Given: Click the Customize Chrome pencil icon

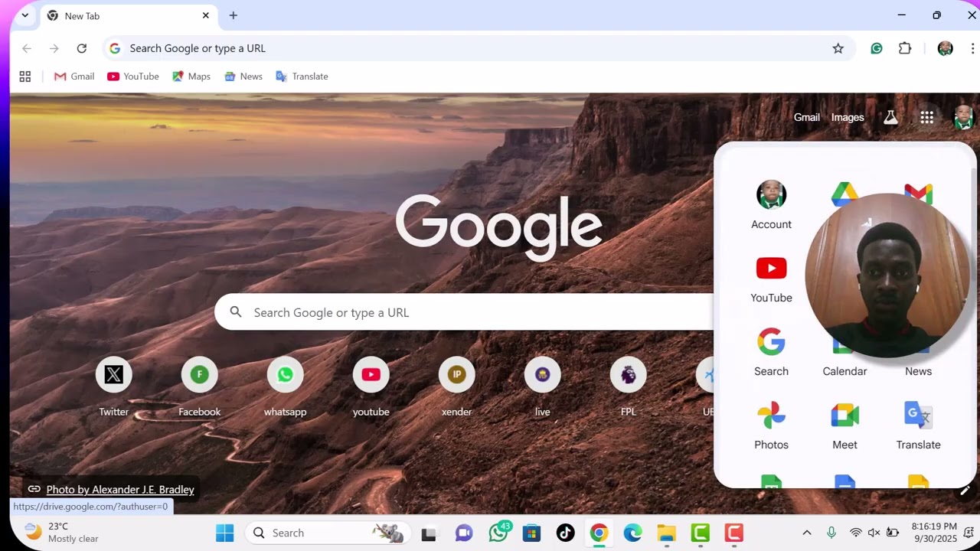Looking at the screenshot, I should point(965,490).
